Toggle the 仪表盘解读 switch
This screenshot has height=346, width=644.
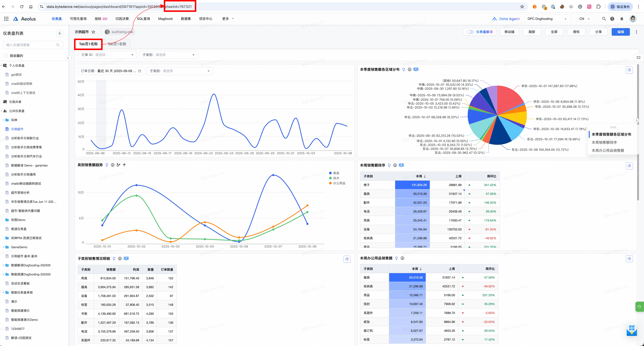(470, 32)
